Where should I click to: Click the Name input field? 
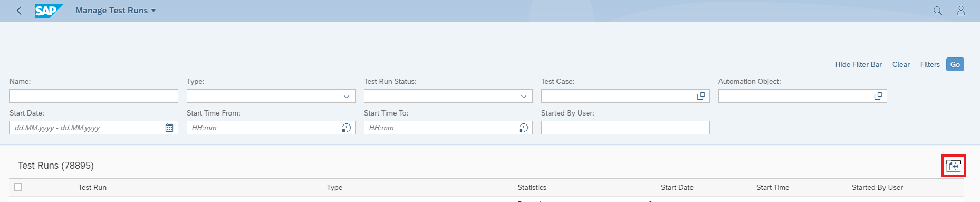pos(94,96)
